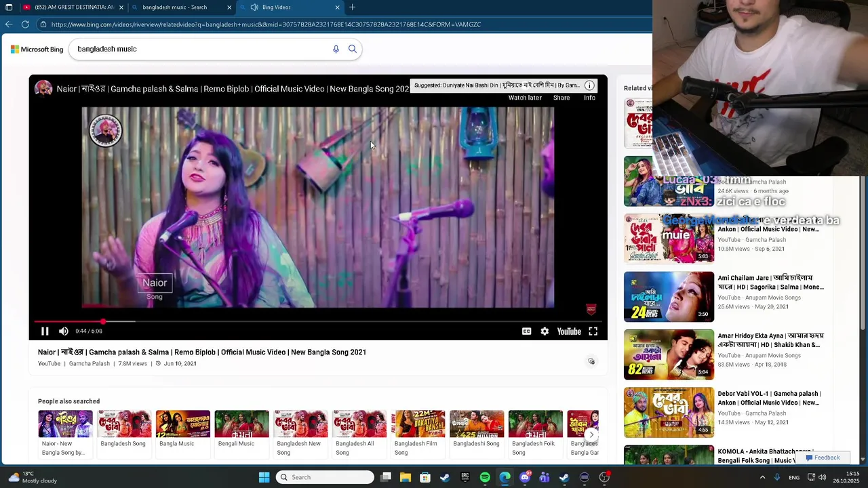Click the voice search microphone icon
The height and width of the screenshot is (488, 868).
336,49
